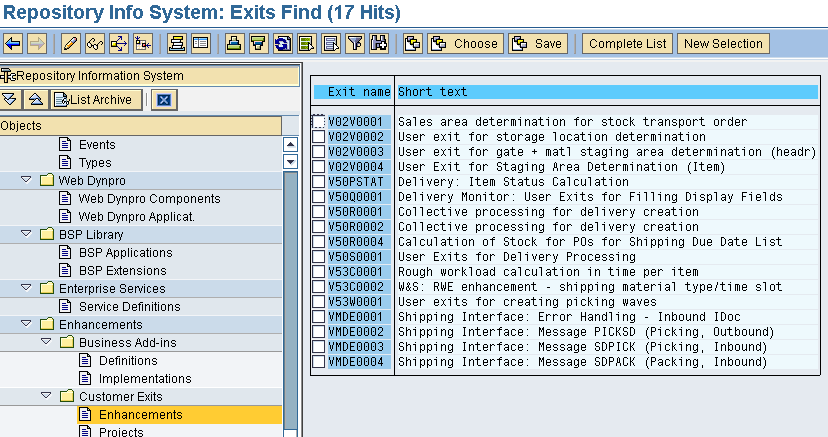Collapse the Web Dynpro folder
828x437 pixels.
[26, 180]
